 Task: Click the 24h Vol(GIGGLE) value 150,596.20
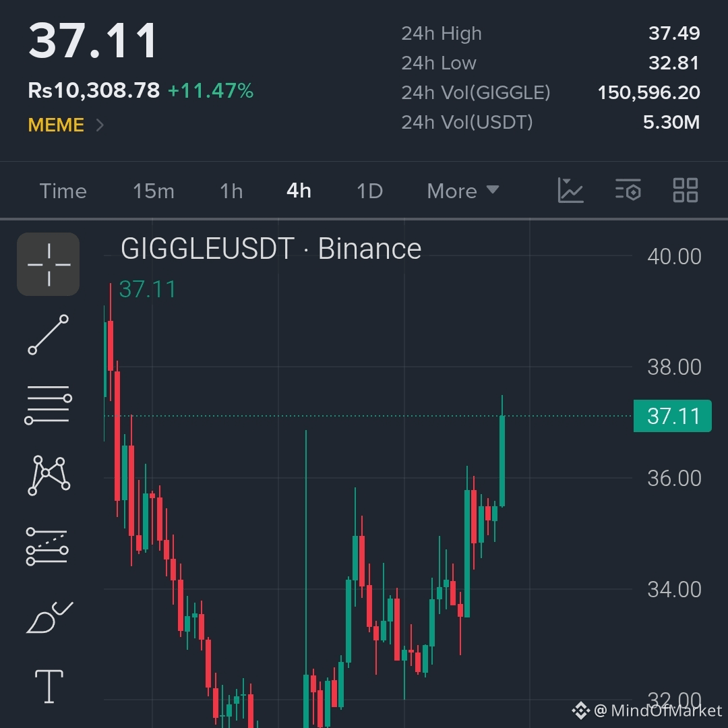tap(648, 92)
